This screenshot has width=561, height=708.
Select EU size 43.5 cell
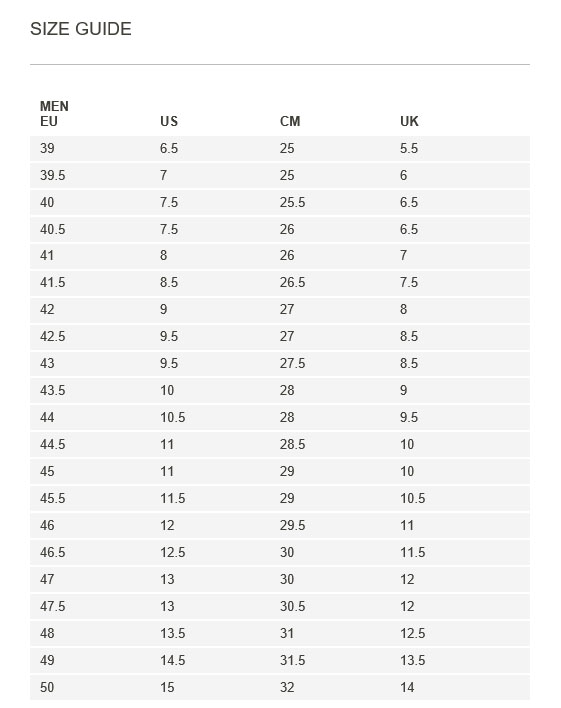(x=52, y=391)
